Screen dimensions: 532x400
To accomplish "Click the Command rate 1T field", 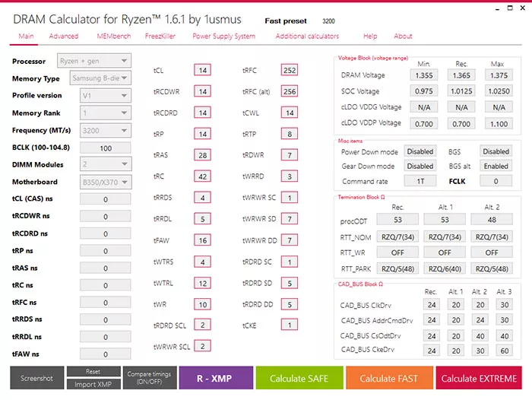I will pyautogui.click(x=420, y=181).
